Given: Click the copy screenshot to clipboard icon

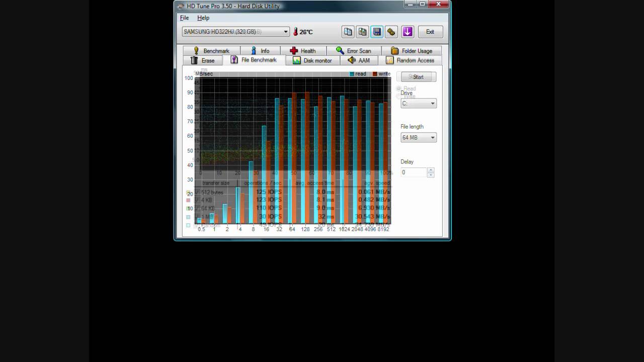Looking at the screenshot, I should pos(362,32).
